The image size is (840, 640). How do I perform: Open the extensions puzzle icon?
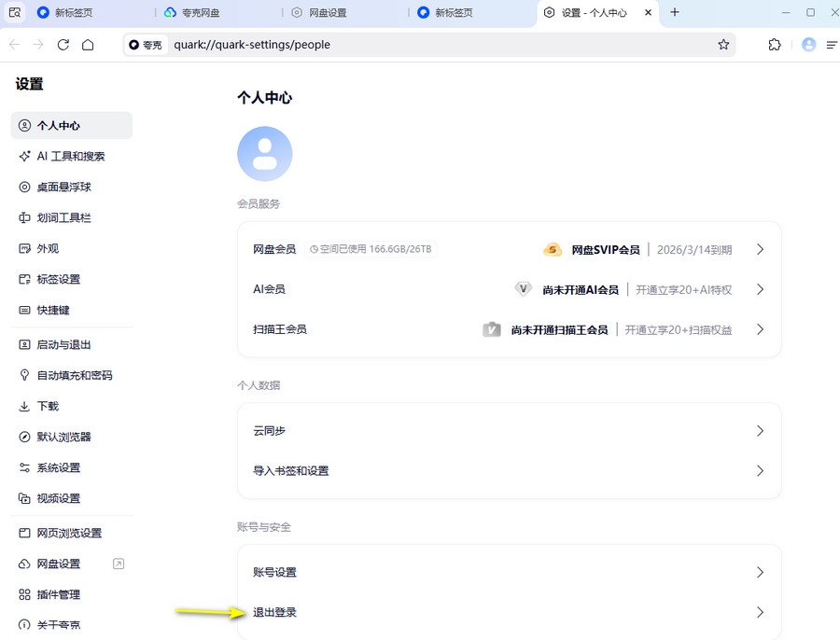point(775,45)
